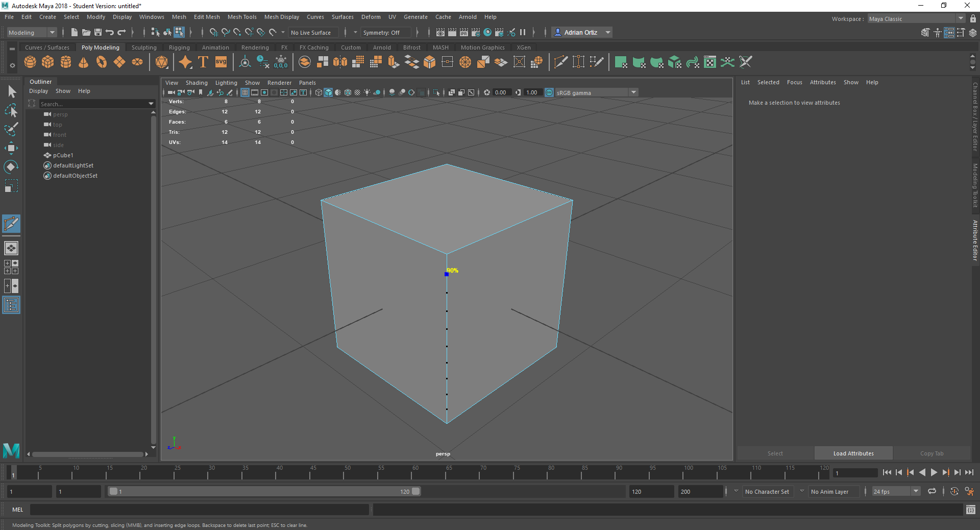This screenshot has height=530, width=980.
Task: Expand the Outliner search filter dropdown
Action: (x=151, y=104)
